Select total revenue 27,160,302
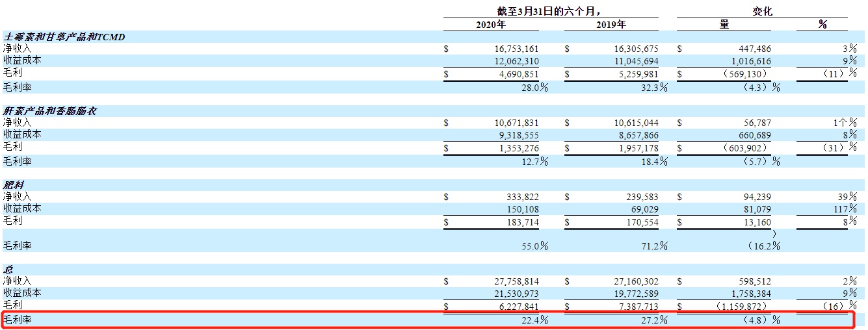The height and width of the screenshot is (330, 868). 635,281
